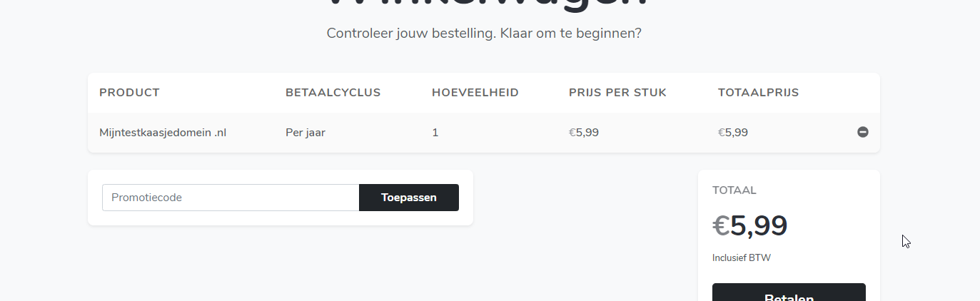Screen dimensions: 980x301
Task: Remove Mijntestkaasjedomein .nl from the cart
Action: (x=863, y=132)
